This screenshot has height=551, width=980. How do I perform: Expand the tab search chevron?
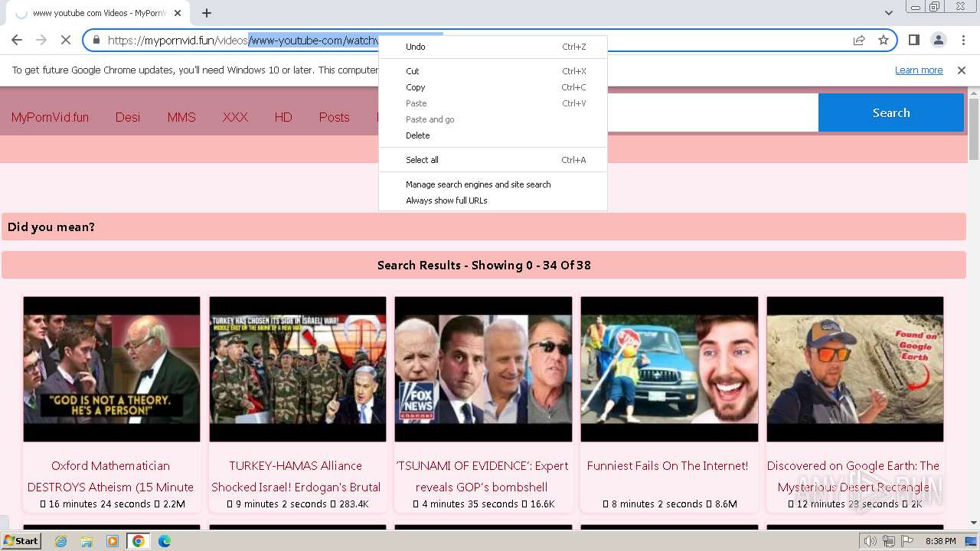[x=888, y=13]
